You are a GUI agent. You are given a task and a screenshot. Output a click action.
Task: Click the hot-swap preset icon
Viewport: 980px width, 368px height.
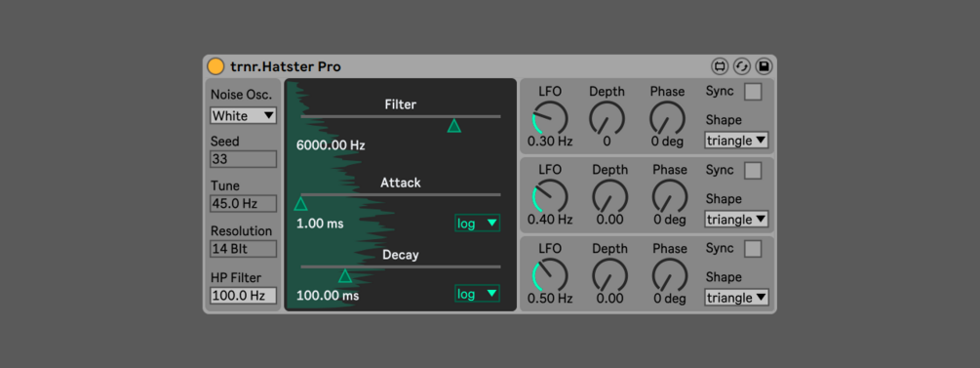tap(741, 65)
